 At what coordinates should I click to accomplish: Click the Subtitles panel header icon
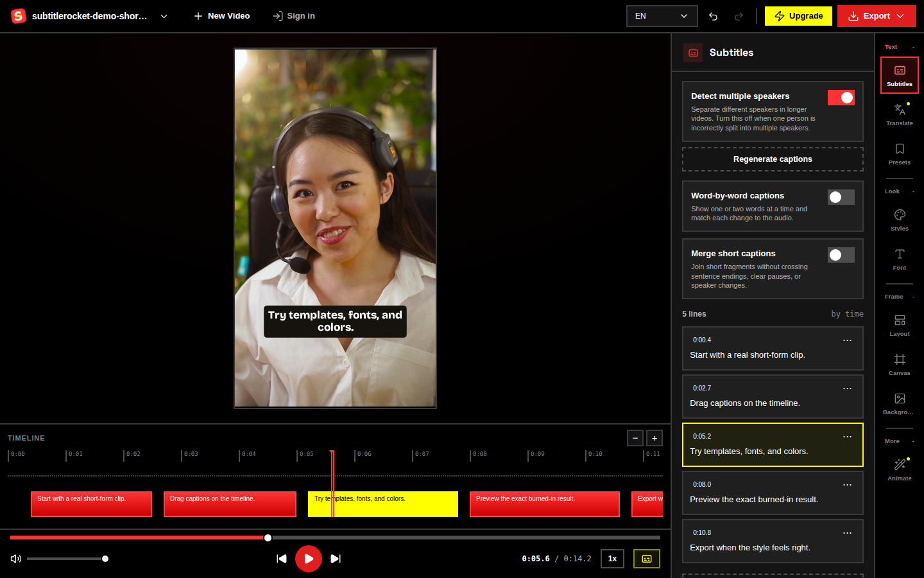tap(693, 53)
